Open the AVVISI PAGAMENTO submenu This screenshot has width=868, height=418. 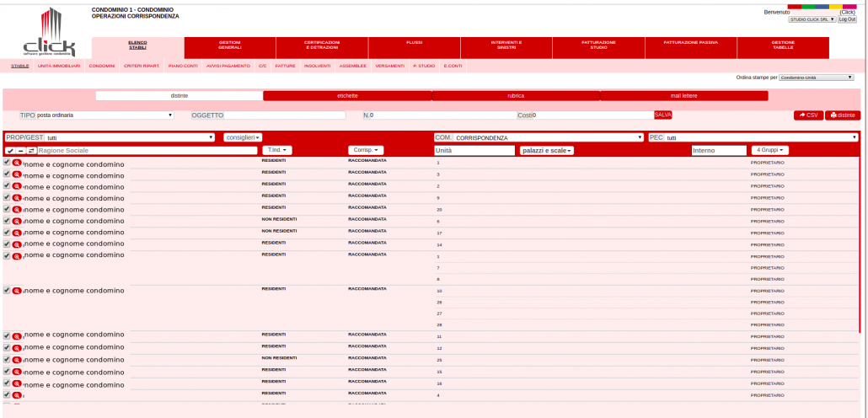(x=228, y=66)
